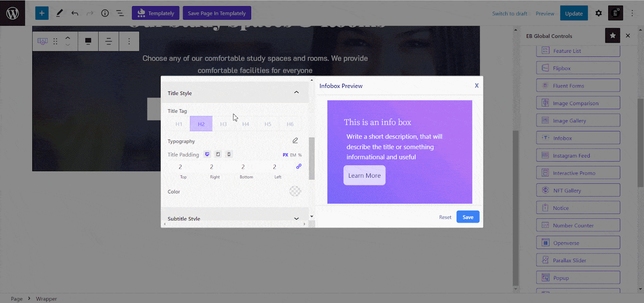The height and width of the screenshot is (303, 644).
Task: Open editor Settings gear
Action: point(599,13)
